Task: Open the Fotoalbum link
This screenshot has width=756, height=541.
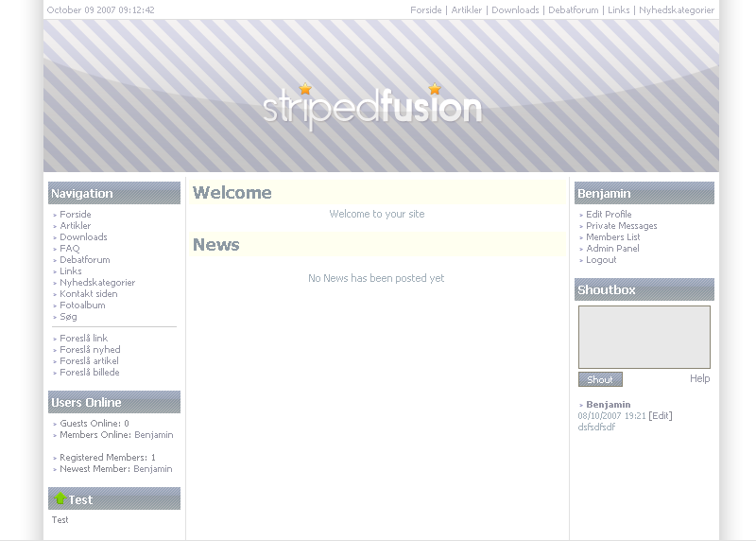Action: [x=82, y=305]
